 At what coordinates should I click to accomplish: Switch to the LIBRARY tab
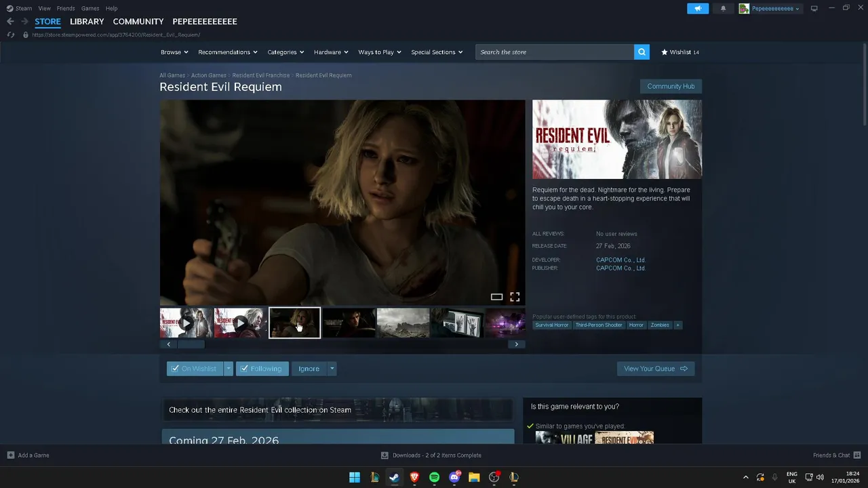[87, 22]
